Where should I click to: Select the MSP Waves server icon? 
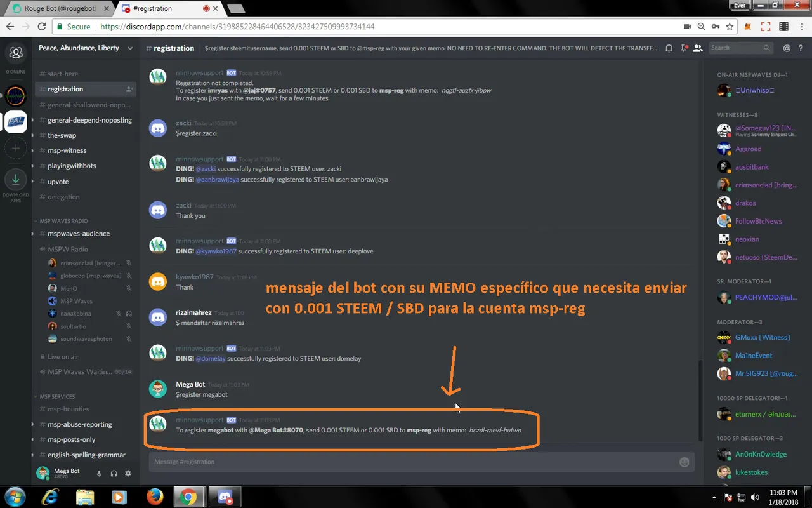pos(16,96)
